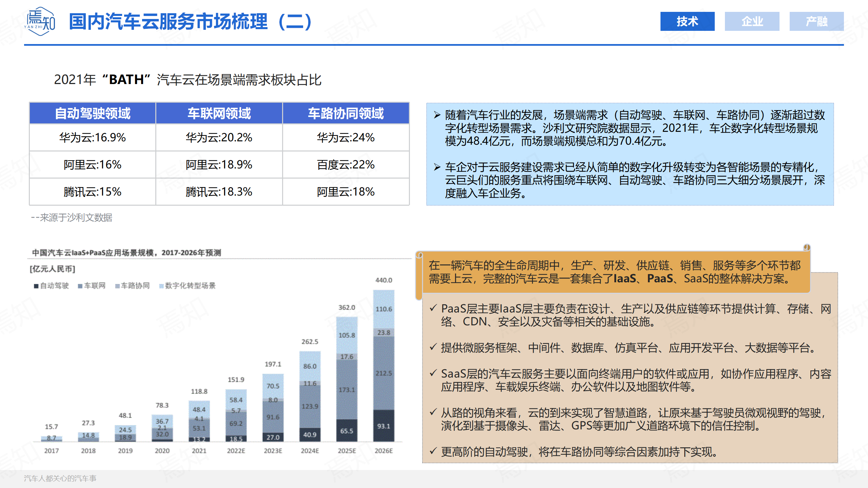
Task: Click the 2023E total value 197.1
Action: point(273,364)
